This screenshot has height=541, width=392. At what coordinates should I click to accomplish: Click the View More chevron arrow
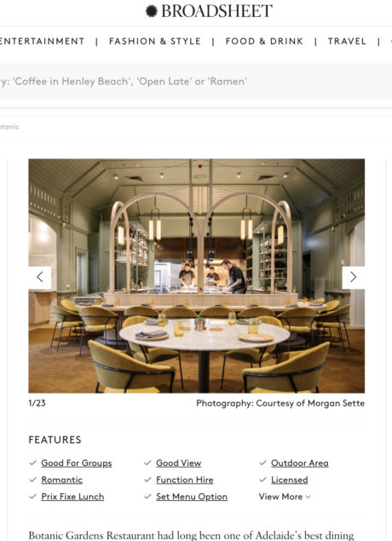pos(308,497)
